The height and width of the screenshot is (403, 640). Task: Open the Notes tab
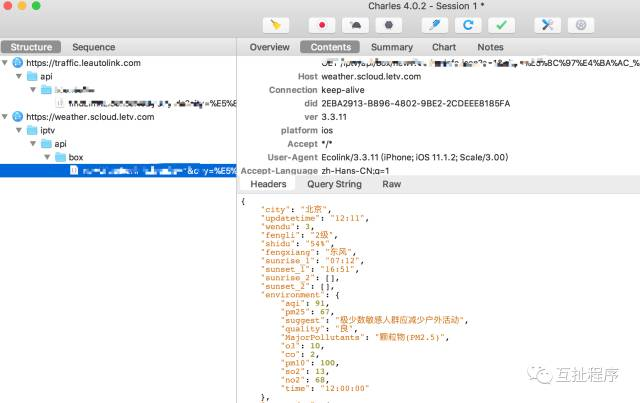click(x=490, y=47)
